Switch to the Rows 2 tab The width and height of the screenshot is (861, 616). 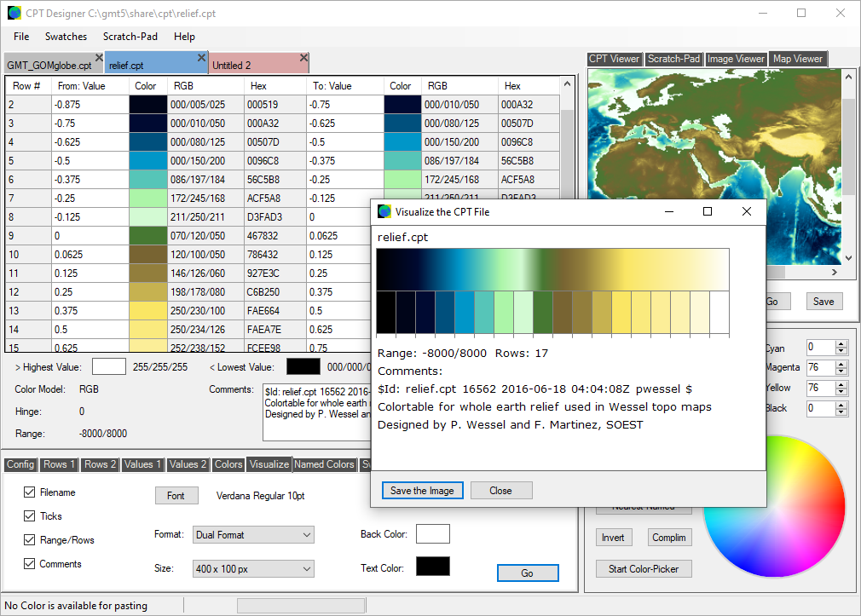click(100, 464)
